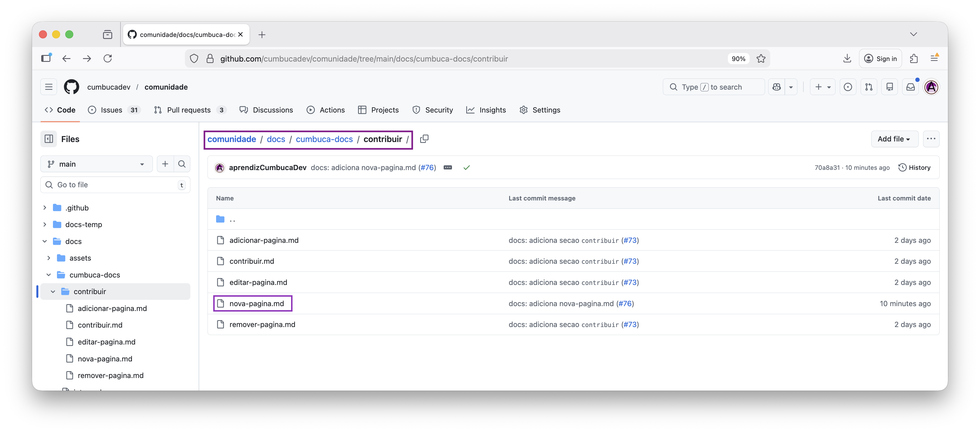Expand the Copilot dropdown arrow
980x433 pixels.
pos(791,87)
